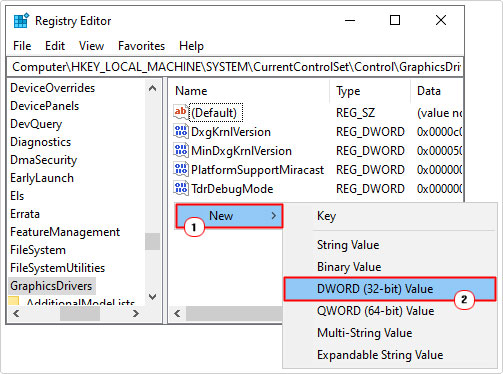Click the up arrow of tree vertical scrollbar
This screenshot has height=374, width=503.
coord(152,88)
